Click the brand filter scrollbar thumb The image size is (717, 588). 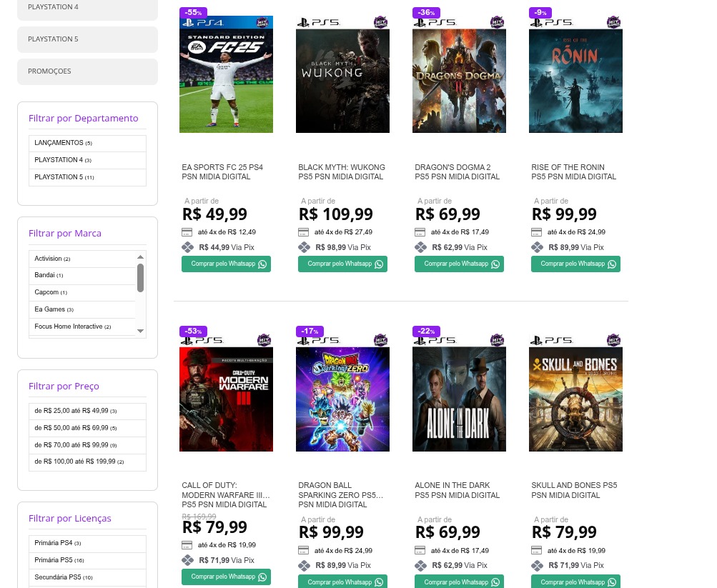click(140, 277)
